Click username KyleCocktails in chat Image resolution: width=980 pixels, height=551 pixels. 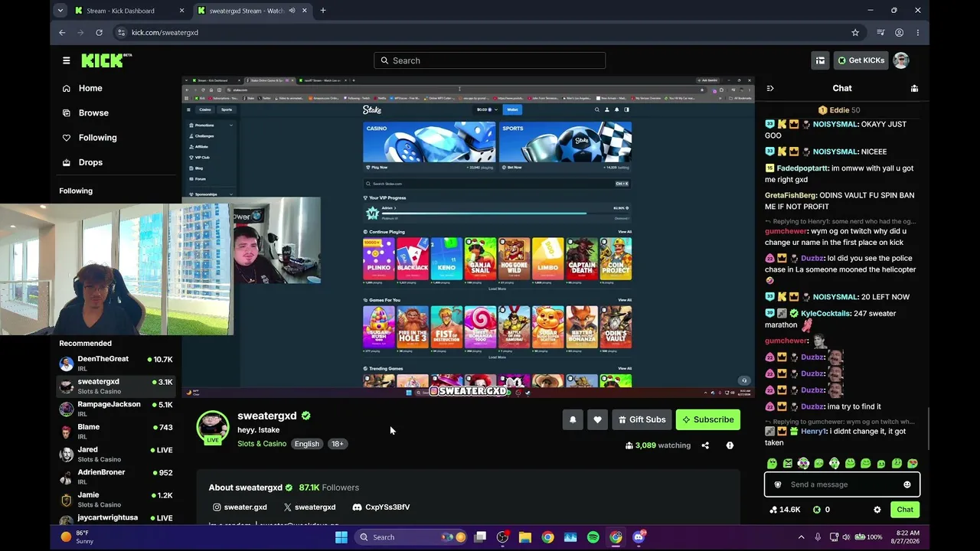click(x=825, y=314)
